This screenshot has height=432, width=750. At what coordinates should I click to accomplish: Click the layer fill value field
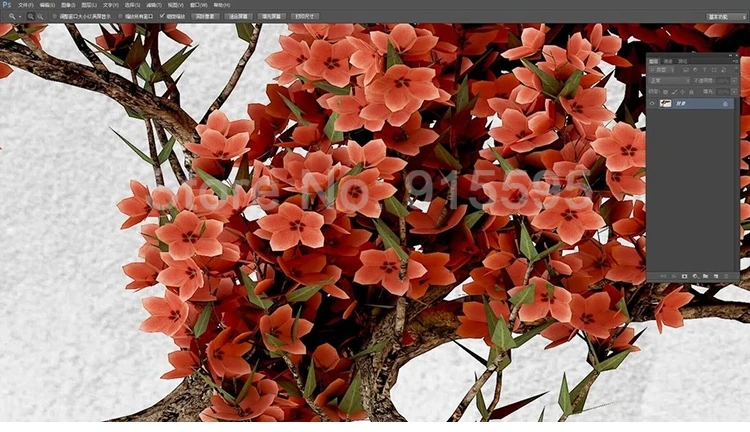point(723,91)
